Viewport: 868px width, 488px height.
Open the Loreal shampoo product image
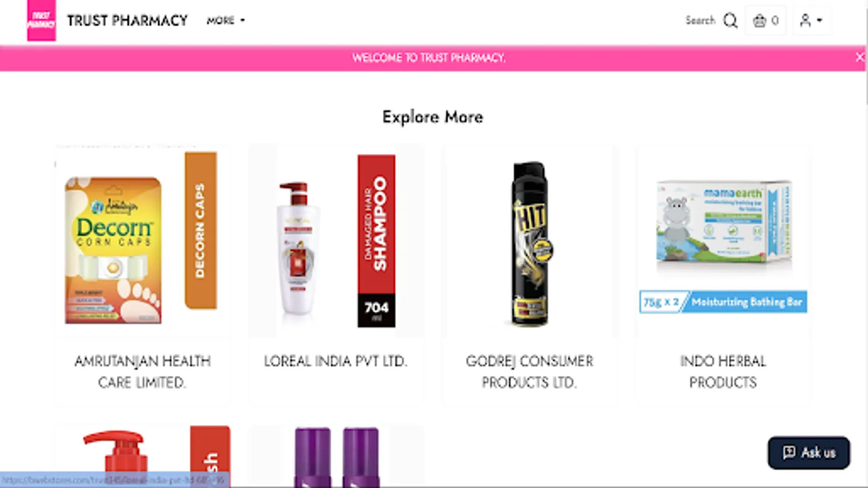pos(336,241)
